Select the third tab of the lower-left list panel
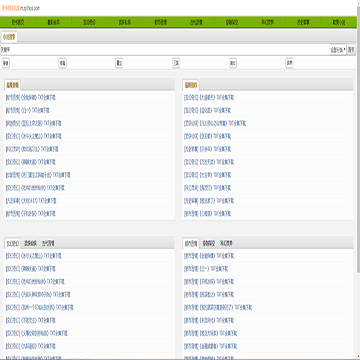The width and height of the screenshot is (360, 360). 48,244
